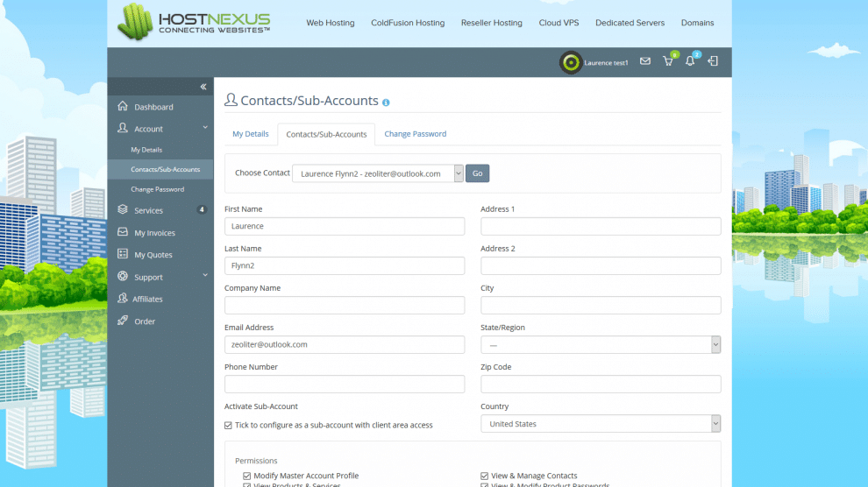Select the Contacts/Sub-Accounts tab
Screen dimensions: 868x487
tap(326, 134)
